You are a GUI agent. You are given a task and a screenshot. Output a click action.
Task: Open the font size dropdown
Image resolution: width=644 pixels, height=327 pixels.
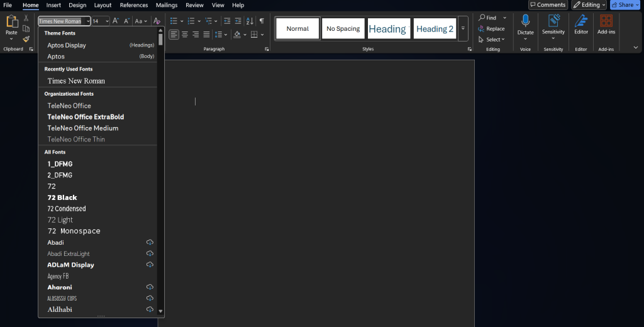click(x=107, y=21)
